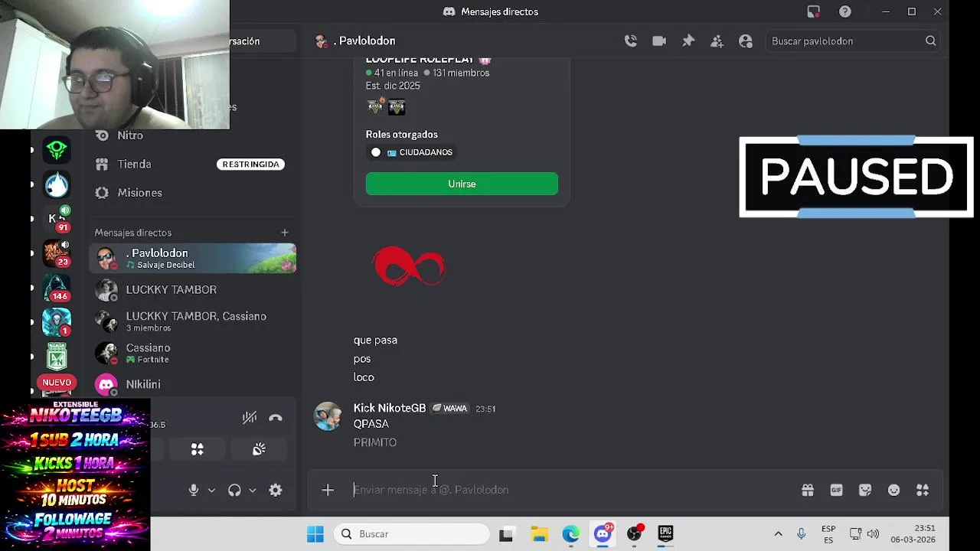
Task: Click the red infinity sticker image
Action: click(x=409, y=267)
